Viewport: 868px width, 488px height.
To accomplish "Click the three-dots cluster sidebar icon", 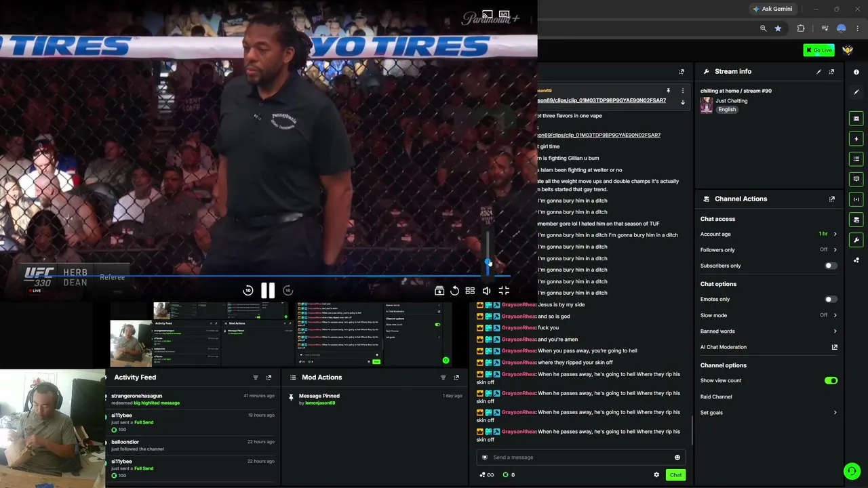I will click(856, 260).
